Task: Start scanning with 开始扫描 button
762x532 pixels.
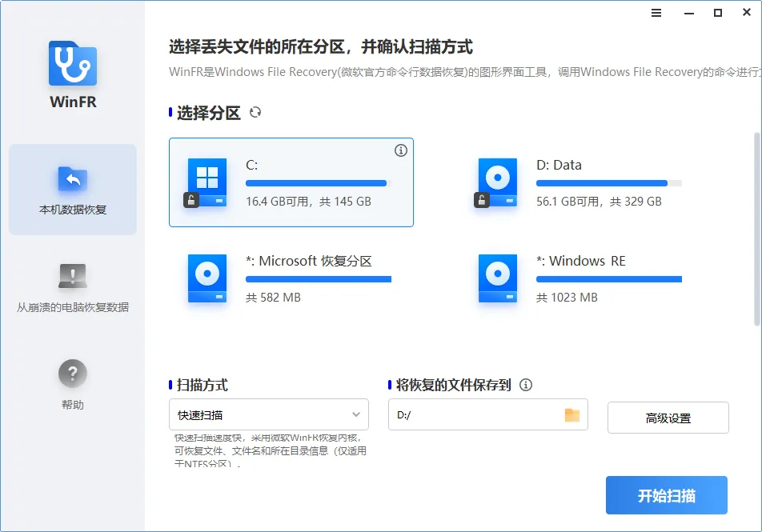Action: tap(666, 495)
